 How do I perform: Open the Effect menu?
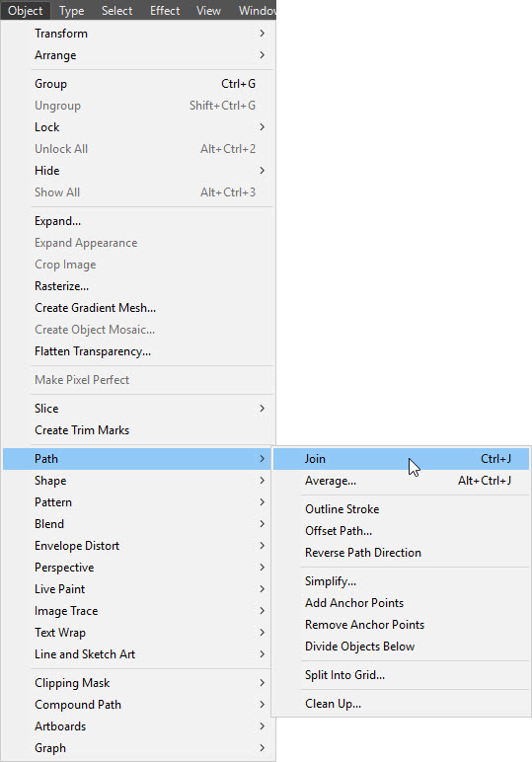click(x=165, y=10)
